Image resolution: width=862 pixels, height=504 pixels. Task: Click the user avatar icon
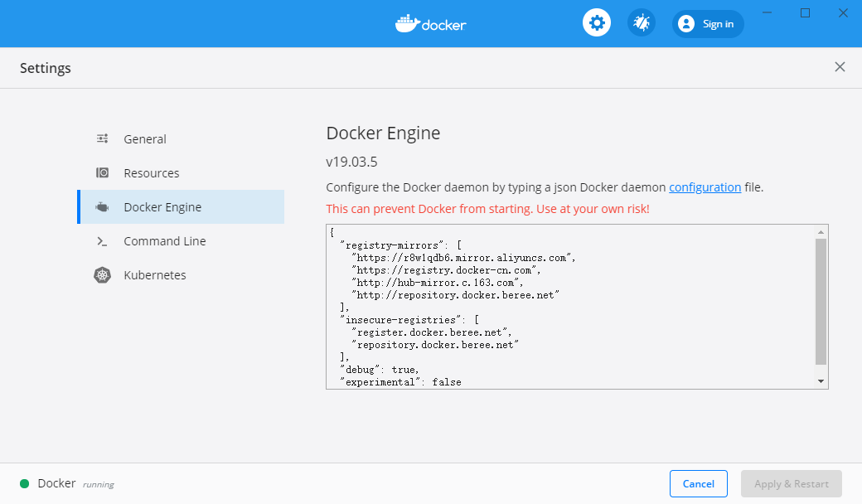(686, 24)
